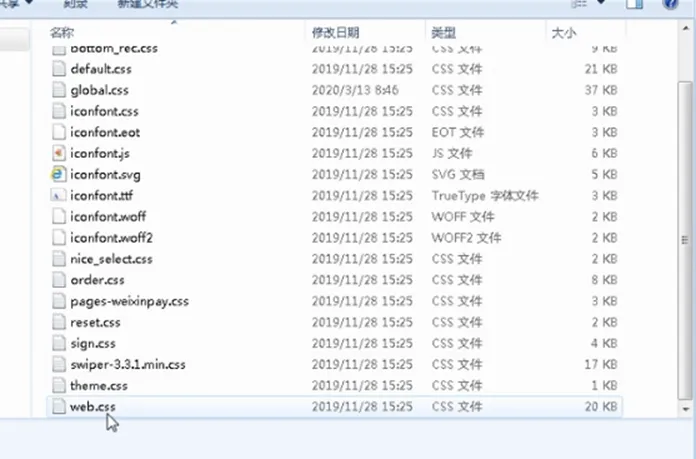Image resolution: width=696 pixels, height=459 pixels.
Task: Click the scrollbar up arrow
Action: tap(686, 28)
